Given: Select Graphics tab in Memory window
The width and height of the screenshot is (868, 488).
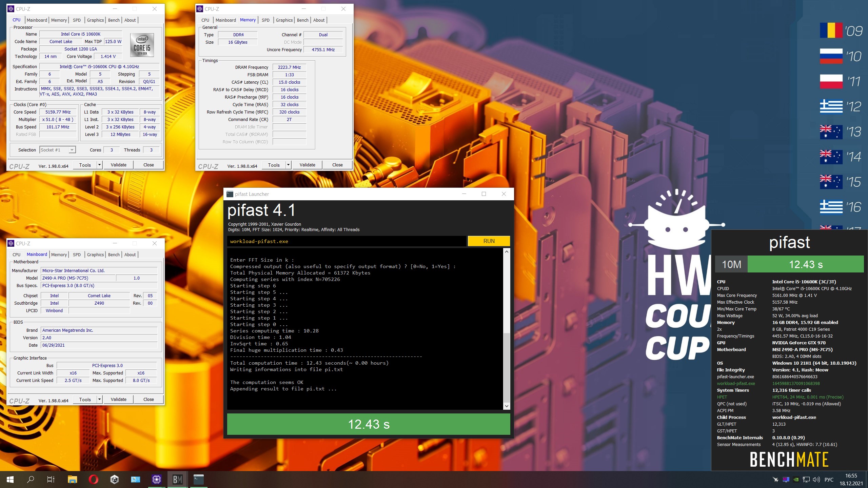Looking at the screenshot, I should [x=284, y=20].
